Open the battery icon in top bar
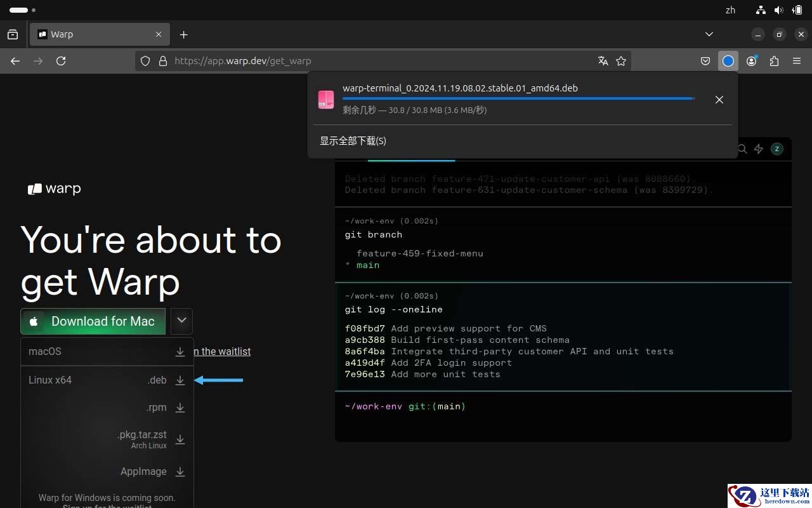The image size is (812, 508). [x=797, y=10]
